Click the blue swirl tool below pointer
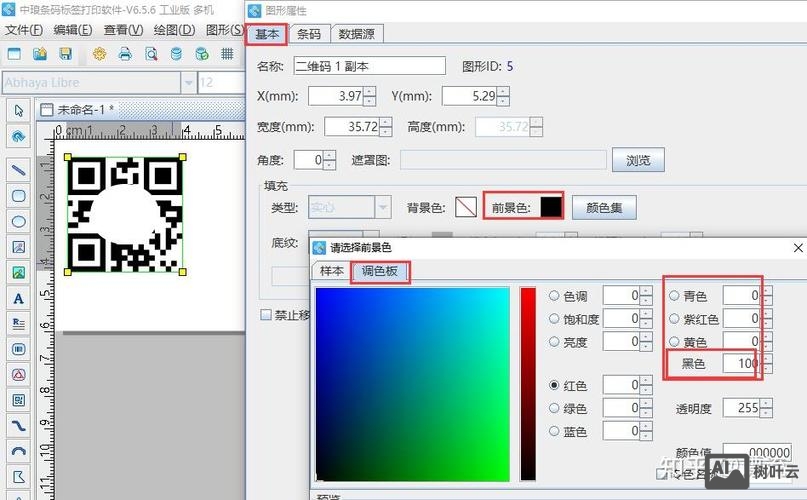Screen dimensions: 807x500 tap(19, 136)
